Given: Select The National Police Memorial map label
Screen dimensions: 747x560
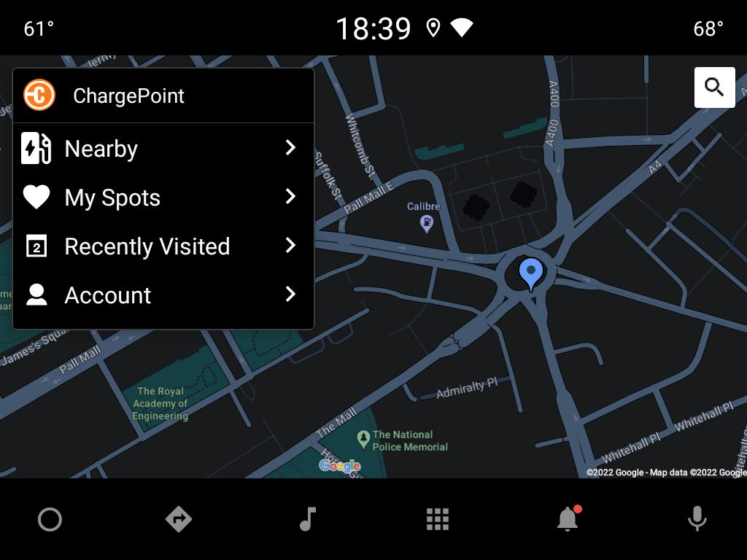Looking at the screenshot, I should click(x=410, y=440).
